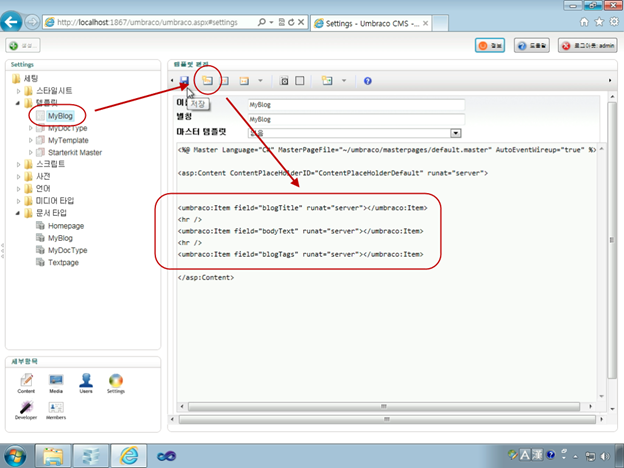
Task: Select the MyDocType document type under 문서 타입
Action: (67, 250)
